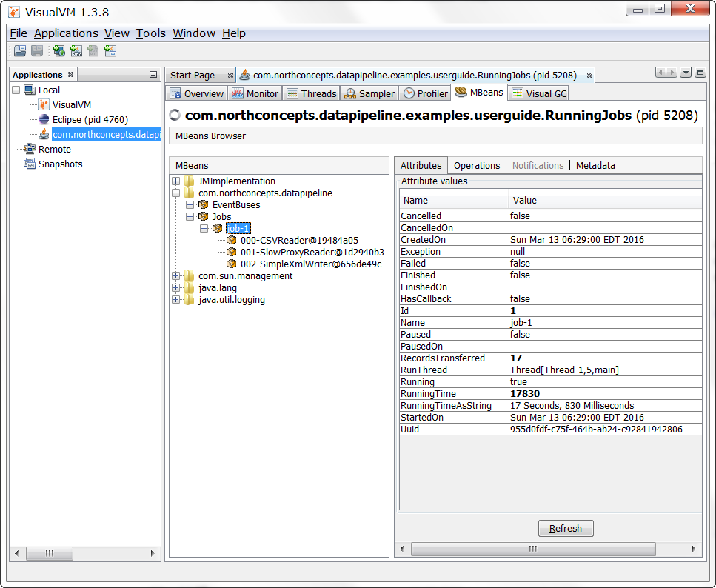
Task: Open the document list dropdown arrow
Action: tap(686, 72)
